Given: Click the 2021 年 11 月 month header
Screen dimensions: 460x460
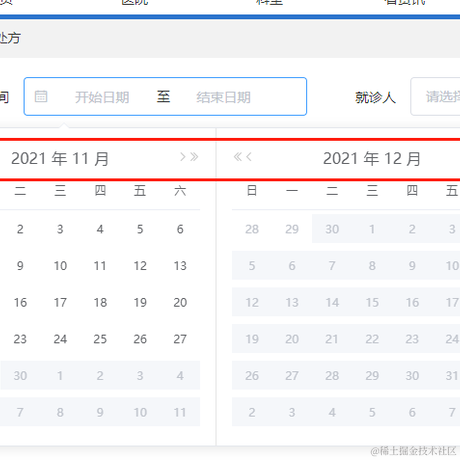Looking at the screenshot, I should click(x=60, y=159).
